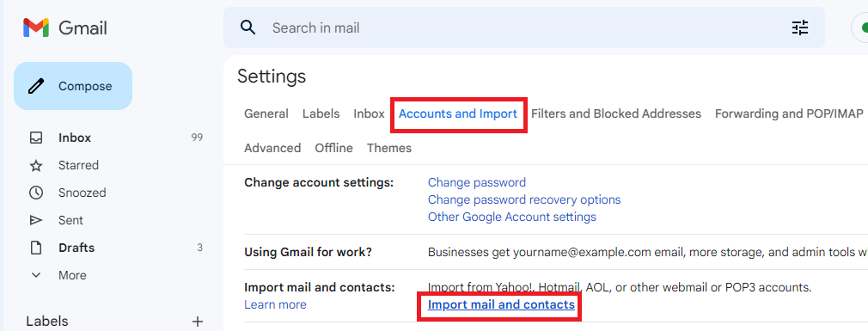Image resolution: width=868 pixels, height=331 pixels.
Task: Switch to the General settings tab
Action: tap(266, 113)
